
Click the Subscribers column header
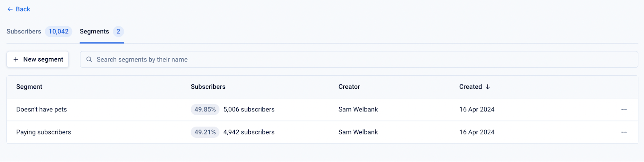point(208,87)
